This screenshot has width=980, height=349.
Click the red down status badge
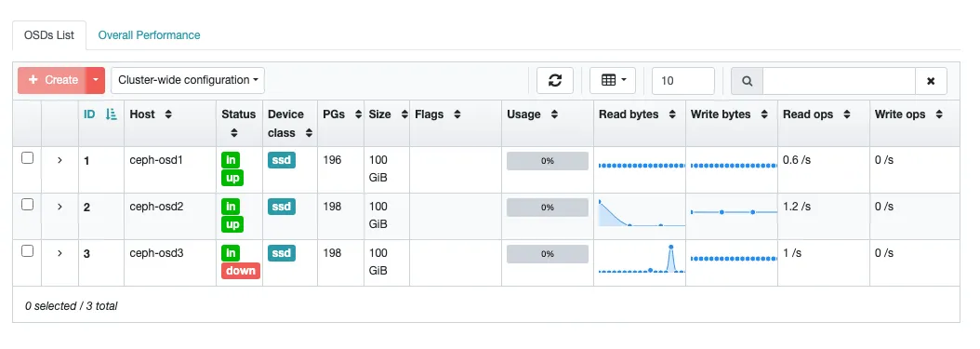coord(241,271)
